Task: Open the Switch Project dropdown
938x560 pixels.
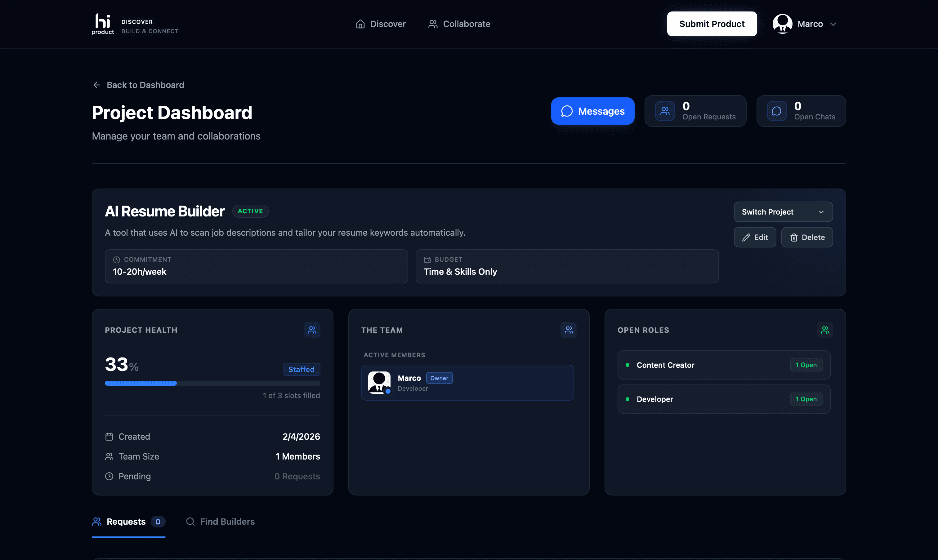Action: pos(783,212)
